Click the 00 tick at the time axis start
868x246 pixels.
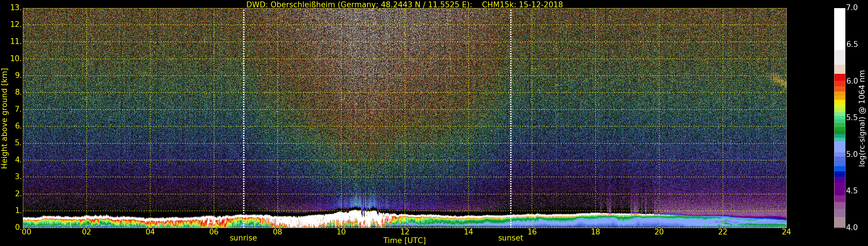point(26,232)
